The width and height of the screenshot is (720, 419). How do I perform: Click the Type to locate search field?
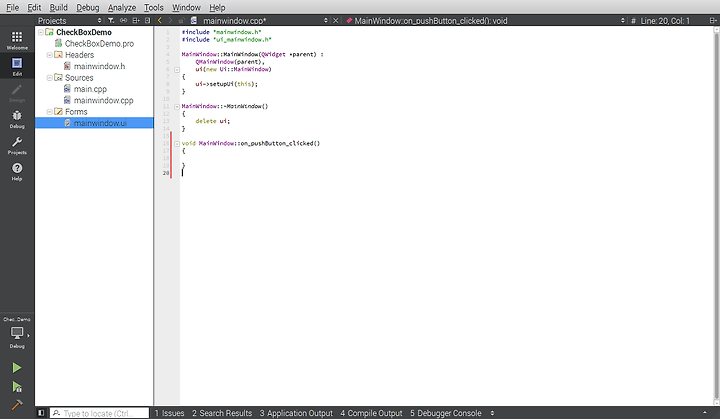tap(100, 413)
